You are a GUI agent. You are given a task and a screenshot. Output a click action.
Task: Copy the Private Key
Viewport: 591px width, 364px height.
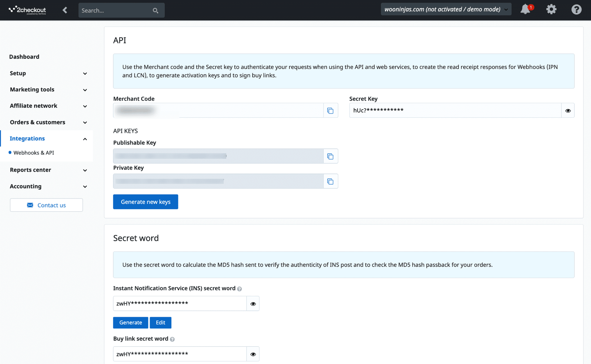[x=331, y=181]
